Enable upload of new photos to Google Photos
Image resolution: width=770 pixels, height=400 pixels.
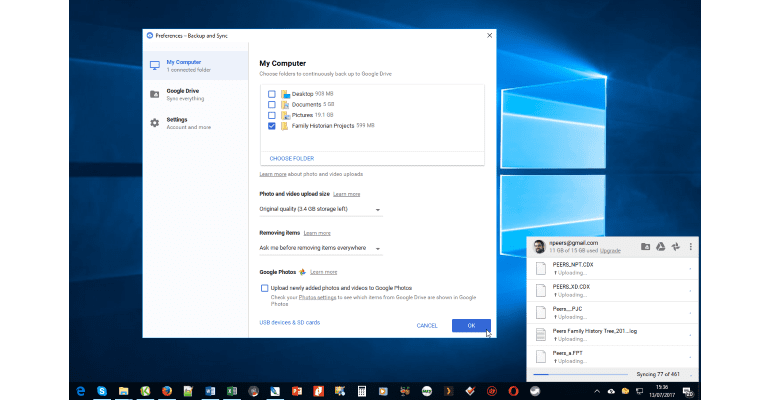[x=264, y=287]
